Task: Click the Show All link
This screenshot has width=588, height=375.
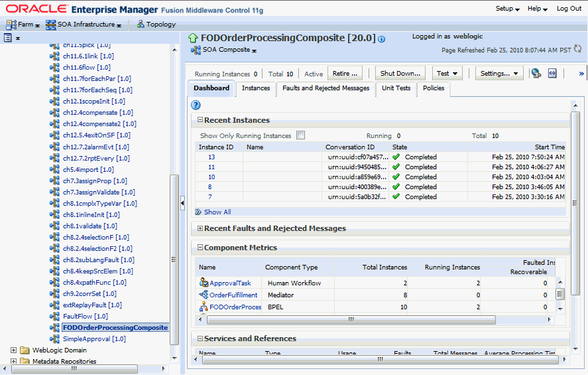Action: (x=217, y=212)
